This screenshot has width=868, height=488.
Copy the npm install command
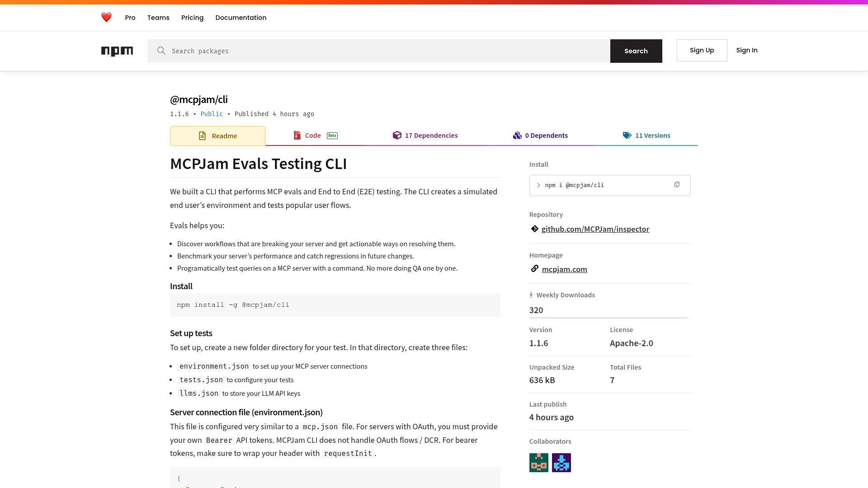pos(677,185)
